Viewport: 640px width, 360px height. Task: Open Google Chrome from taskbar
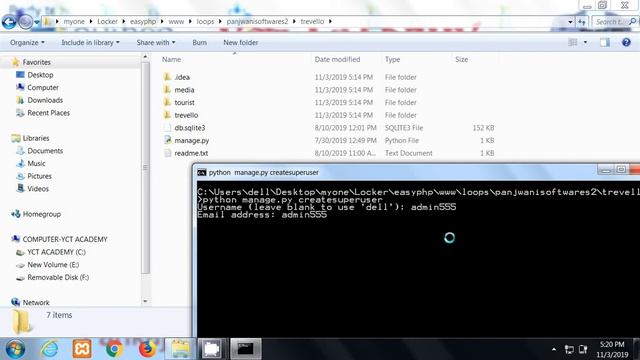click(114, 349)
